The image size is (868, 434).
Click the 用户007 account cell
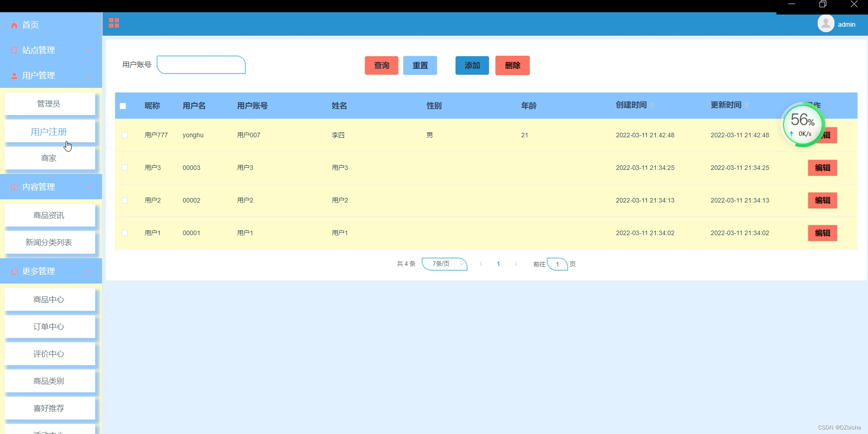point(248,135)
